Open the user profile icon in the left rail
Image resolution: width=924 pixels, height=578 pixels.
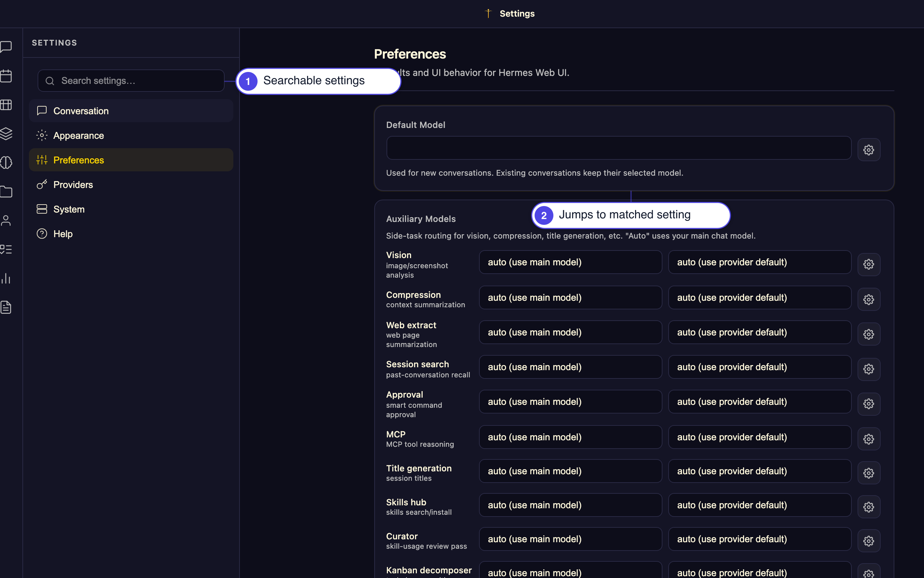(6, 221)
